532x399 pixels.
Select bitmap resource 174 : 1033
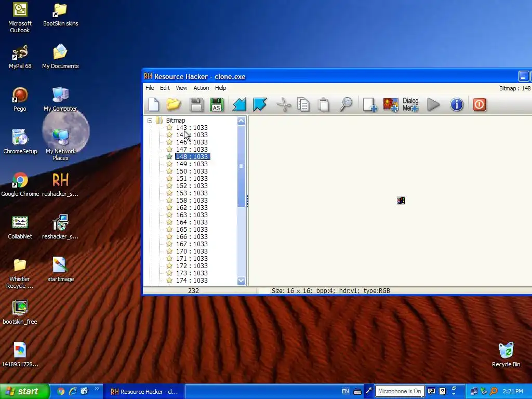192,280
